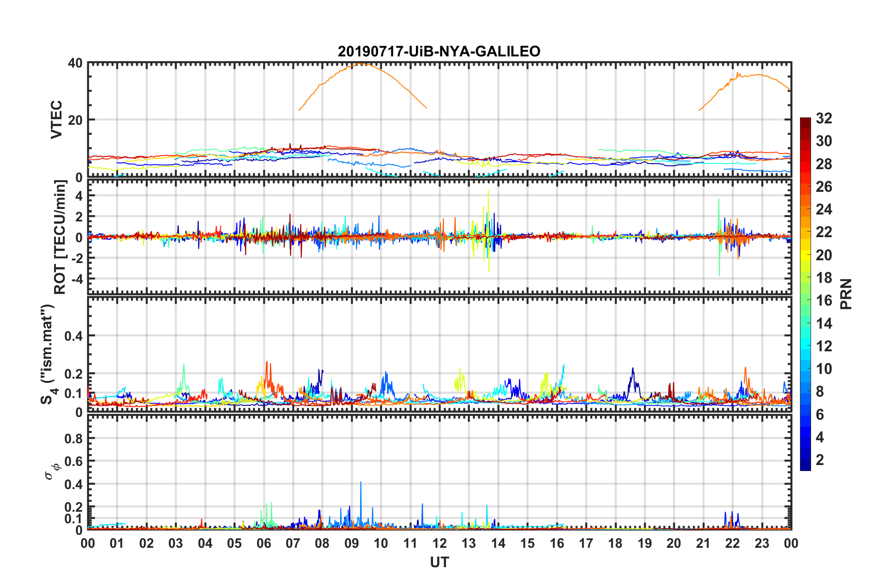Viewport: 879px width, 588px height.
Task: Click colorbar tick label 2
Action: [820, 459]
